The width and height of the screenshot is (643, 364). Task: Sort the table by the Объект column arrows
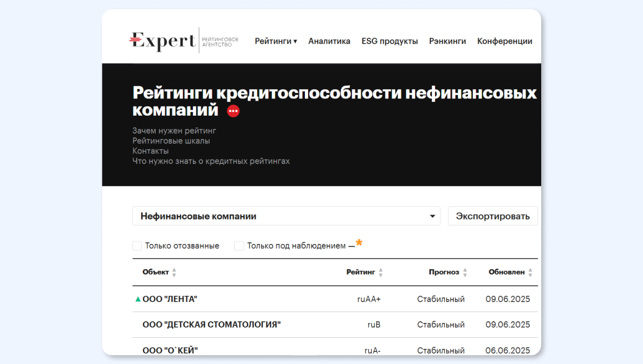174,272
